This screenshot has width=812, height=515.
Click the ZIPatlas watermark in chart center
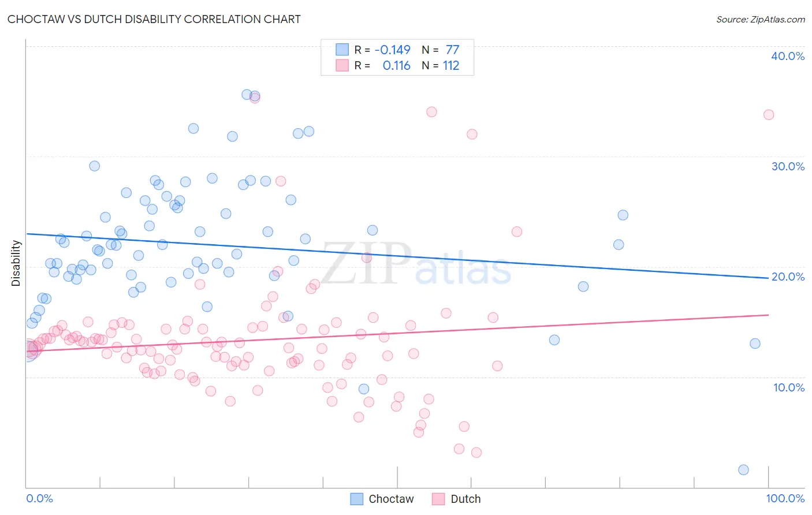click(416, 263)
